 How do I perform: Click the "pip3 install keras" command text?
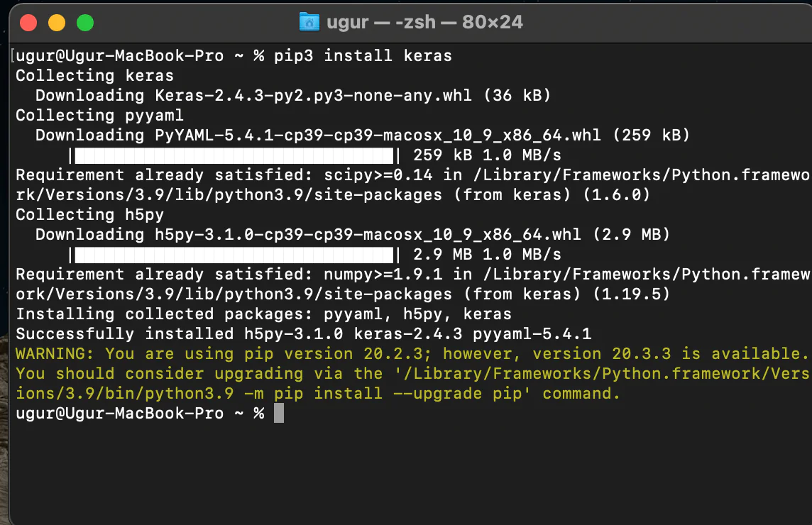pos(363,55)
